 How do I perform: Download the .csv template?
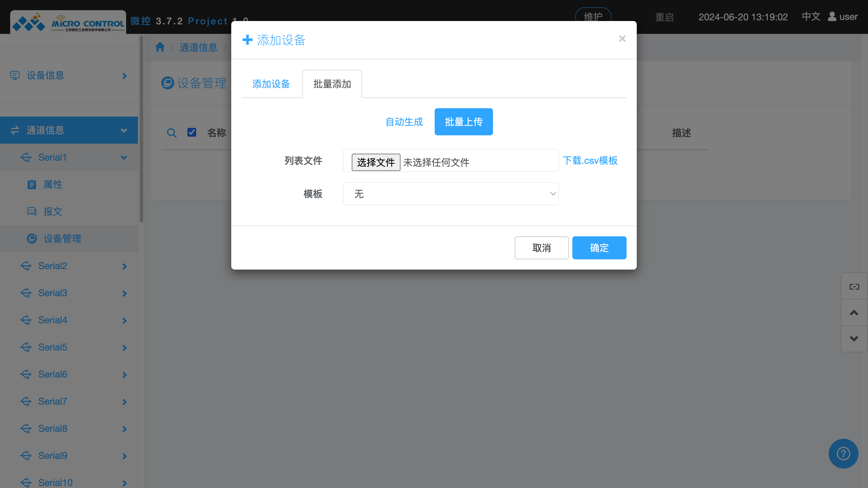point(590,161)
